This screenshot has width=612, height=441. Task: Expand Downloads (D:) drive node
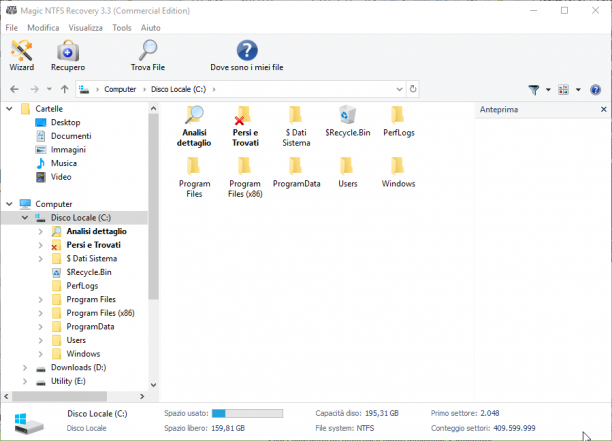pyautogui.click(x=25, y=368)
